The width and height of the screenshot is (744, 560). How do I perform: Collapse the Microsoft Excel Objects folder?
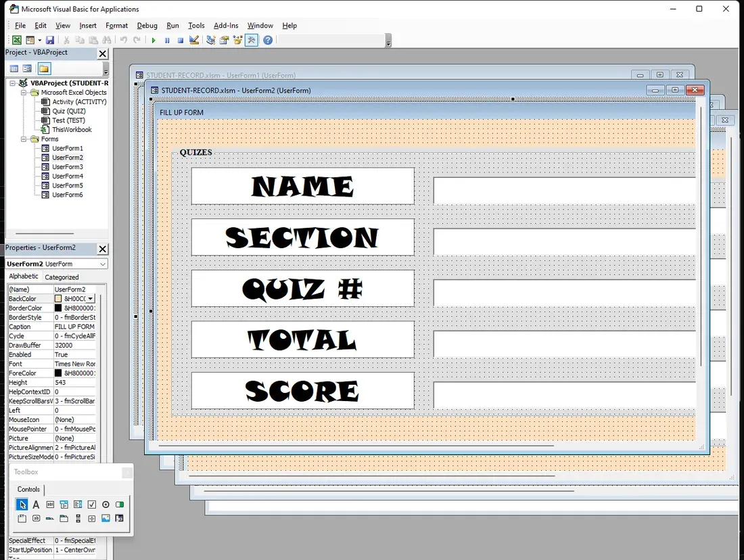pos(23,93)
